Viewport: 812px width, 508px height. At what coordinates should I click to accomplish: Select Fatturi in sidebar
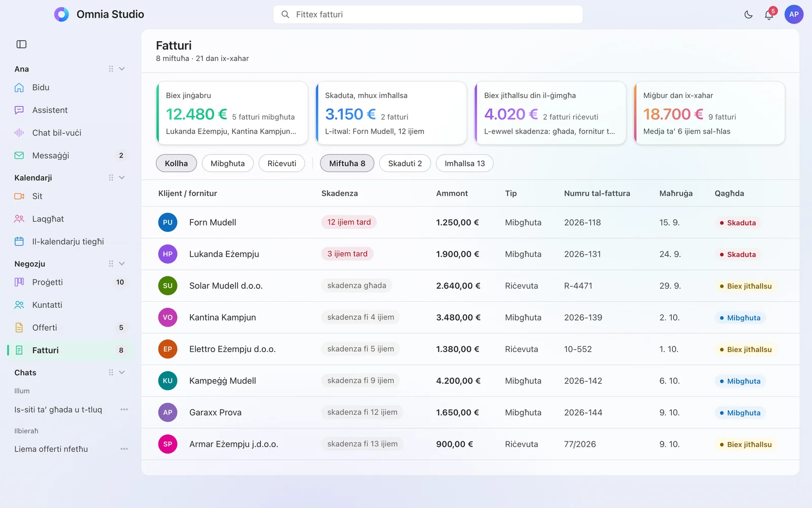coord(70,350)
